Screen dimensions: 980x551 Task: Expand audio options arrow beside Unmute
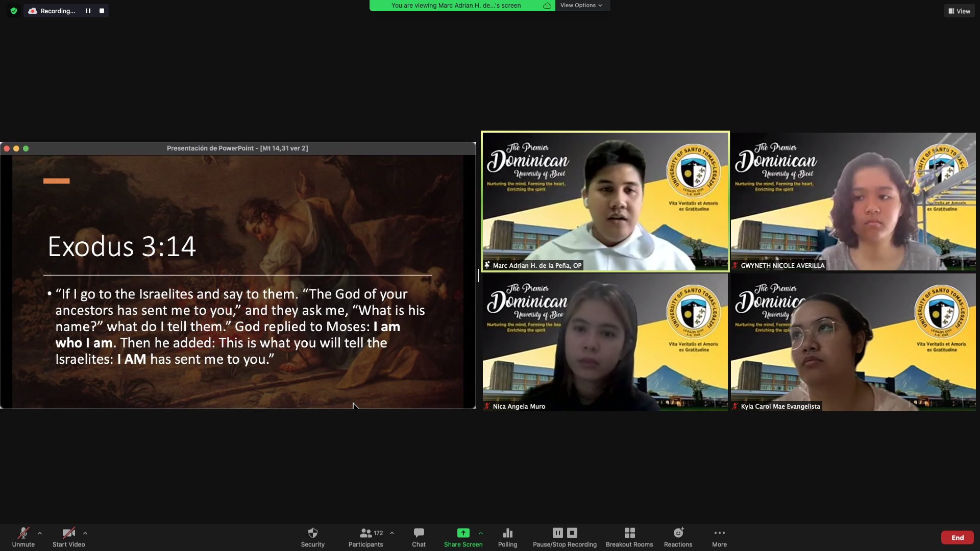point(40,533)
